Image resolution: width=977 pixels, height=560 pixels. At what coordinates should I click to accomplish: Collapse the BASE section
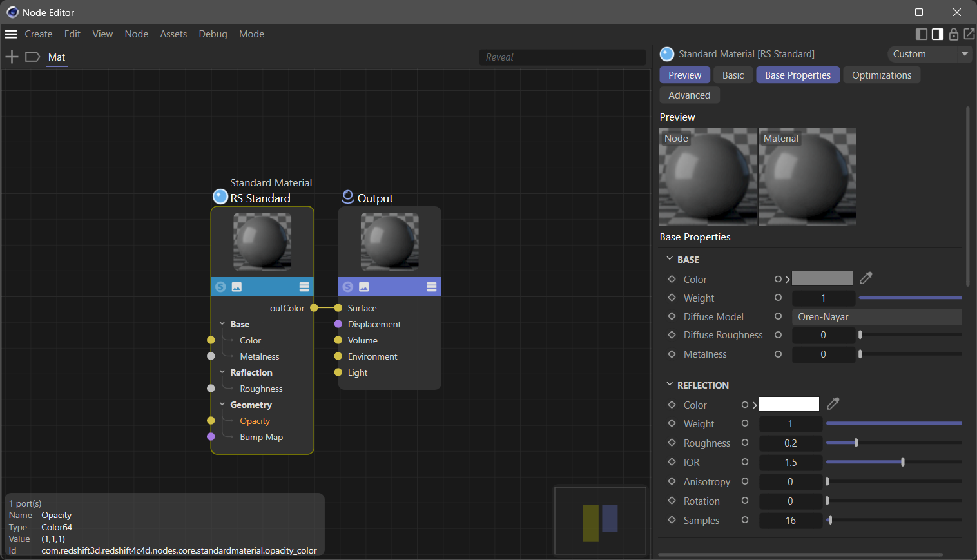point(670,259)
